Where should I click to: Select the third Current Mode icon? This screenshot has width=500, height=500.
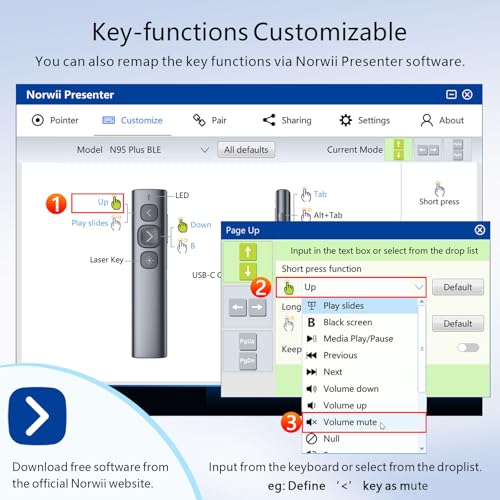(x=458, y=150)
